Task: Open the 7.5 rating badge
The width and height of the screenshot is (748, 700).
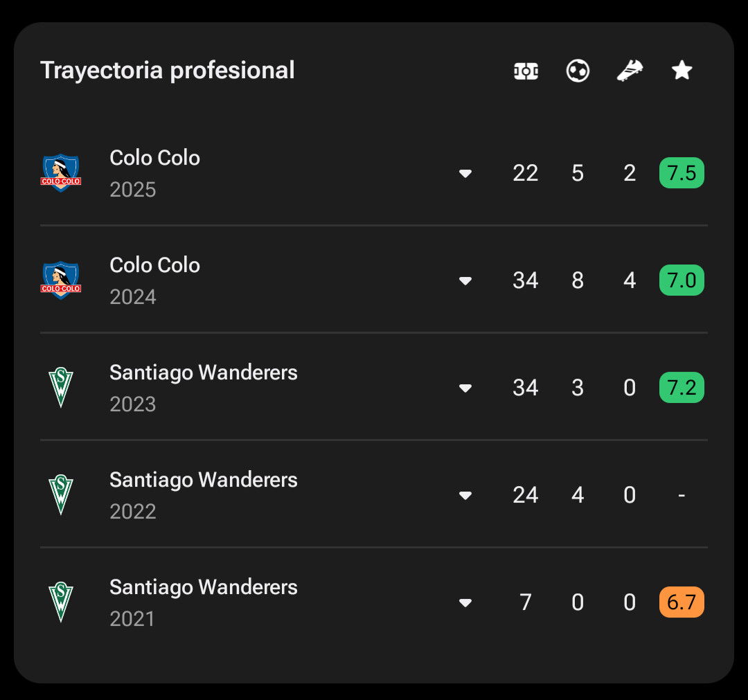Action: click(x=682, y=172)
